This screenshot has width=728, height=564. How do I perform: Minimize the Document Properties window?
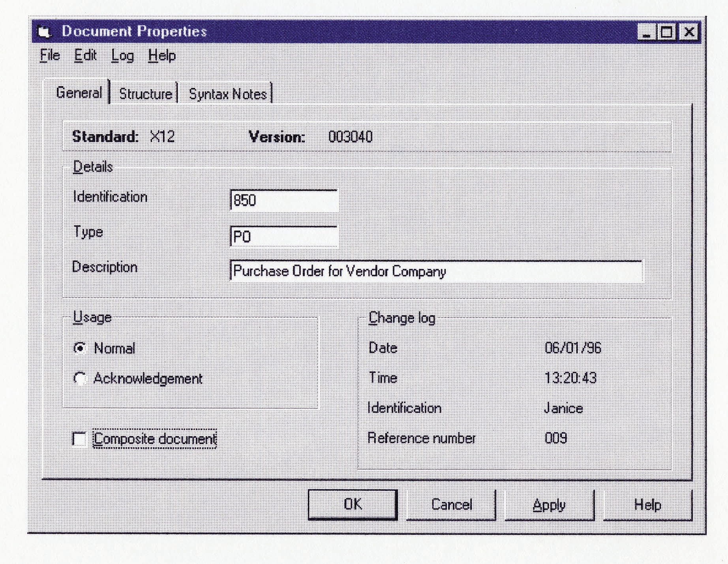pyautogui.click(x=646, y=32)
